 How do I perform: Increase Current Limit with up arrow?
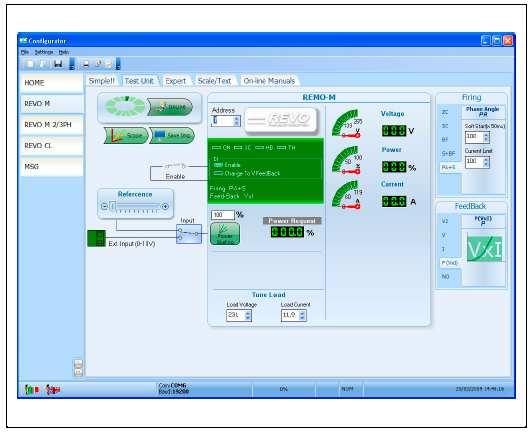pyautogui.click(x=486, y=160)
